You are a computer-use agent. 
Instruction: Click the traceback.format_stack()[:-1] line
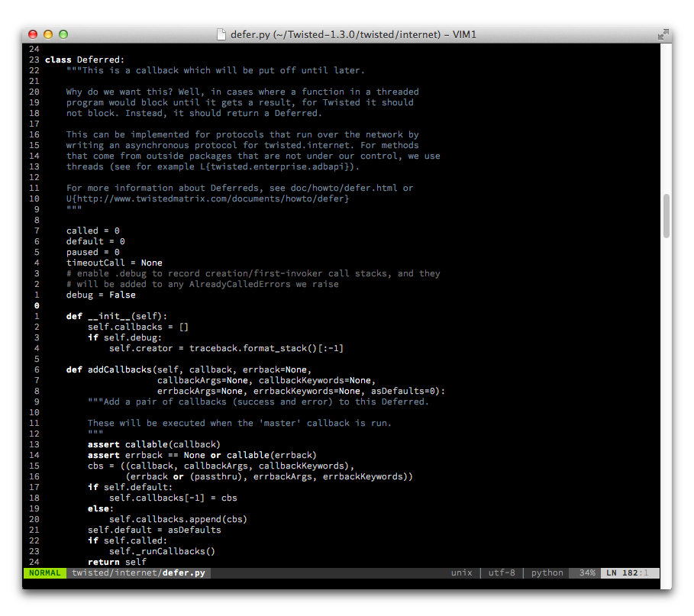(226, 348)
